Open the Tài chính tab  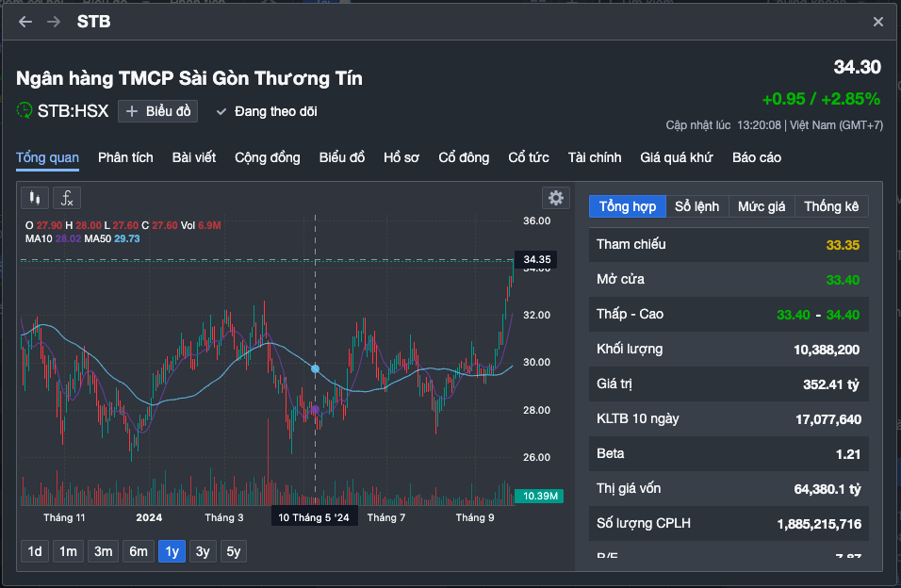[x=594, y=157]
